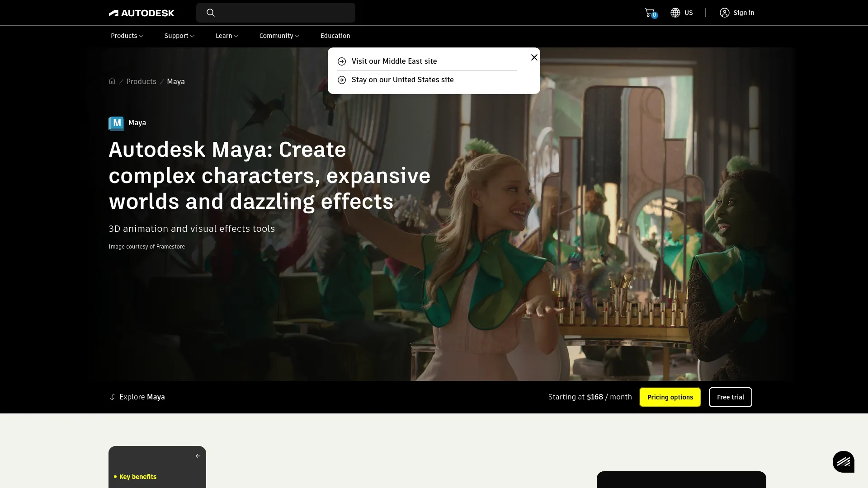Screen dimensions: 868x488
Task: Click the '$168' price text
Action: click(595, 397)
